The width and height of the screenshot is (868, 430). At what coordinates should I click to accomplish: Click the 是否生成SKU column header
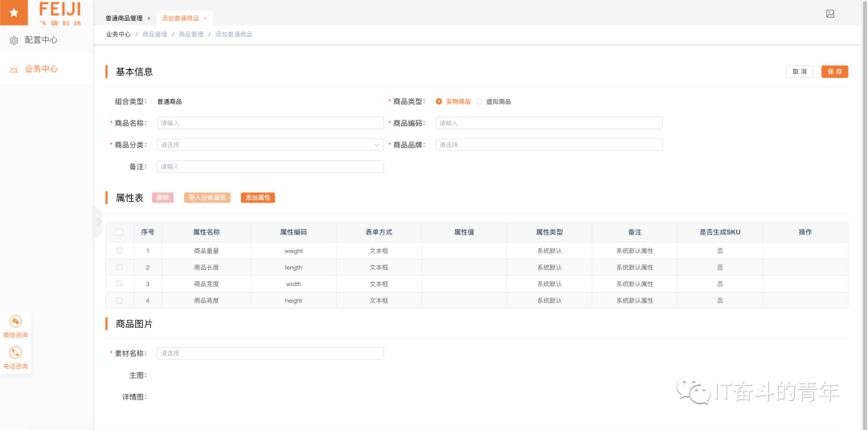point(719,232)
